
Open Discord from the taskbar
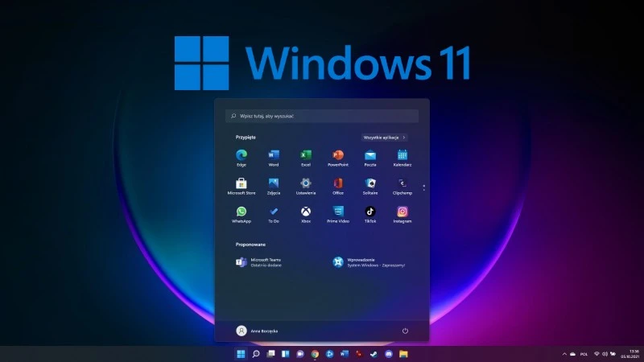click(x=389, y=354)
